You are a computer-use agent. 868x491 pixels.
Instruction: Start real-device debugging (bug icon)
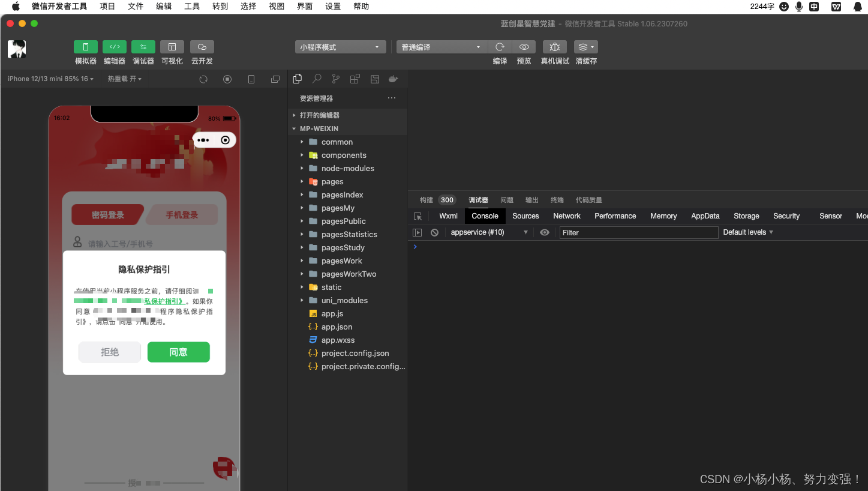point(555,47)
